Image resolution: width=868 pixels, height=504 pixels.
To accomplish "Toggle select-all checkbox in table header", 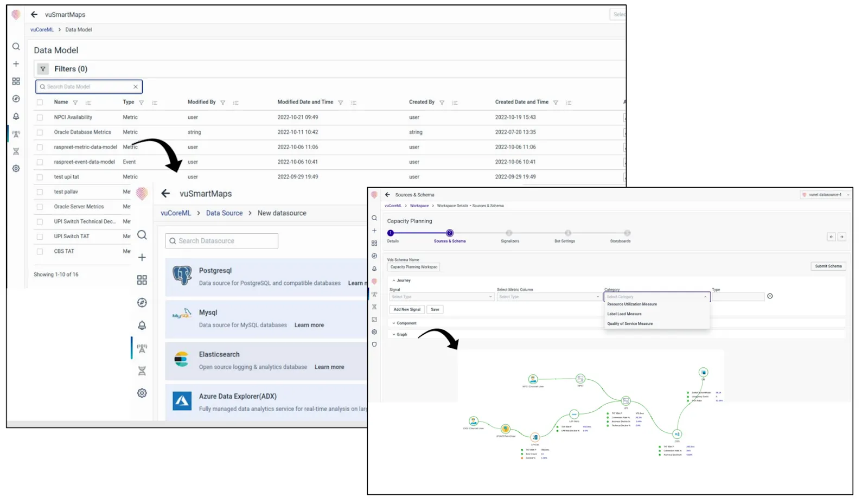I will click(40, 103).
